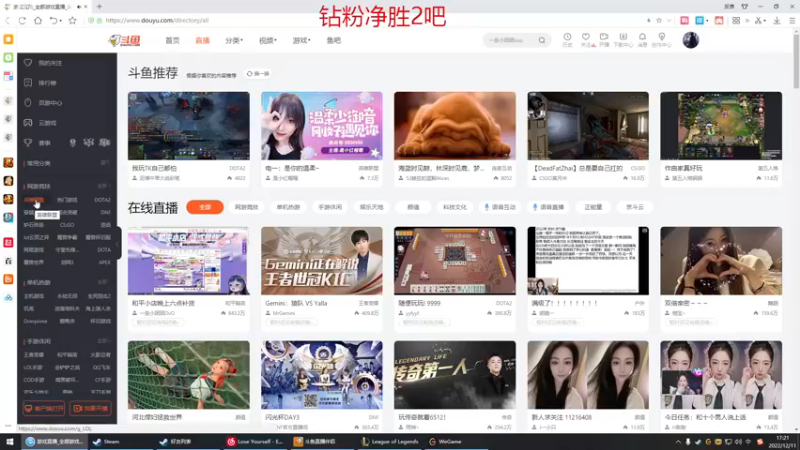Viewport: 800px width, 450px height.
Task: Click the Douyu logo
Action: click(124, 40)
